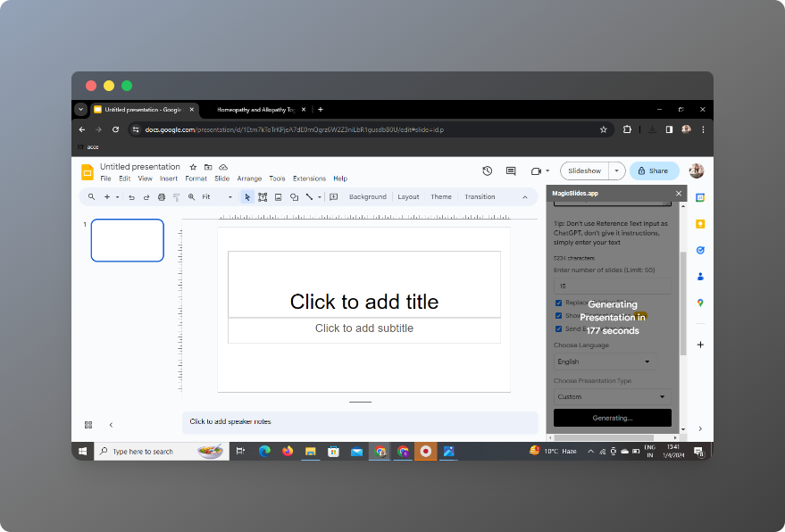Click the number of slides input field
Image resolution: width=785 pixels, height=532 pixels.
point(612,286)
